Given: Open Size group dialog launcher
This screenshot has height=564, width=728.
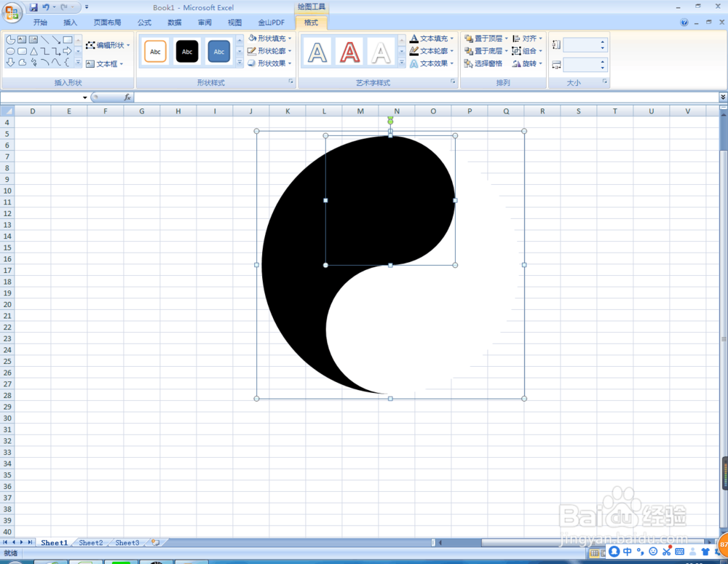Looking at the screenshot, I should point(605,82).
